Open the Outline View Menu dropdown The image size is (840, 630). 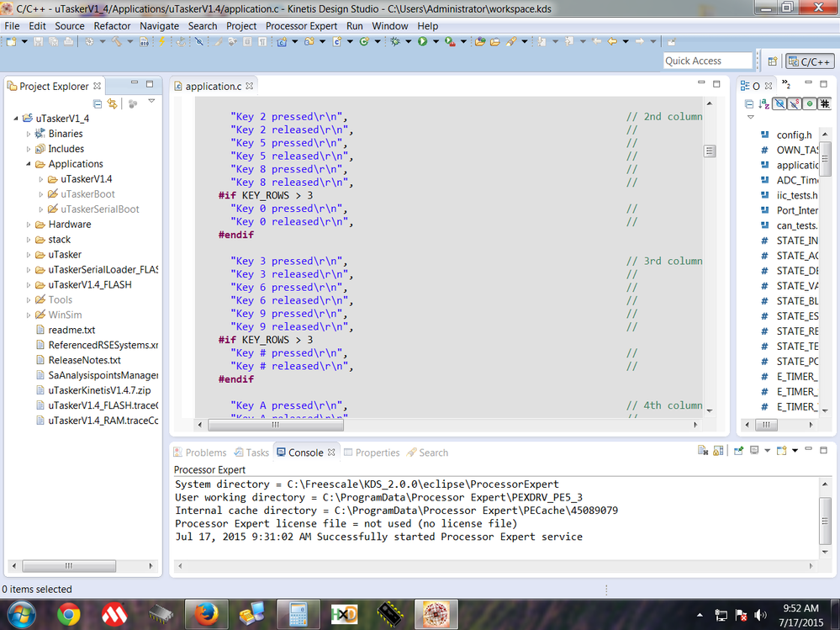(751, 117)
